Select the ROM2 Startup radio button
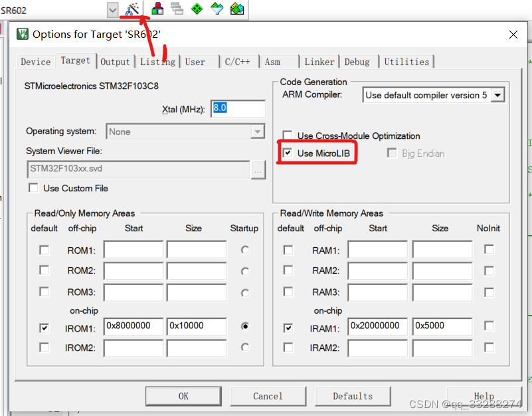 [x=245, y=271]
